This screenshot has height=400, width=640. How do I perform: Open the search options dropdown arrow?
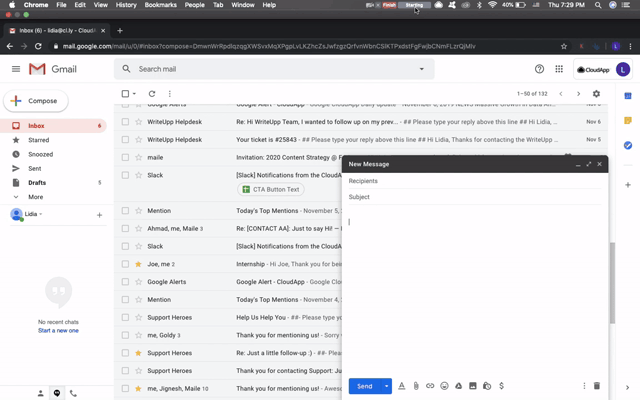(421, 69)
